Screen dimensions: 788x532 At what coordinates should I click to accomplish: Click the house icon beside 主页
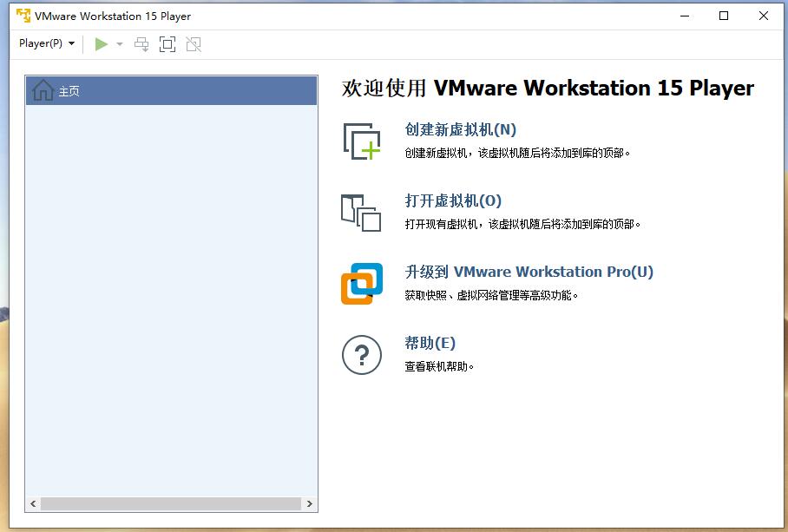(43, 90)
